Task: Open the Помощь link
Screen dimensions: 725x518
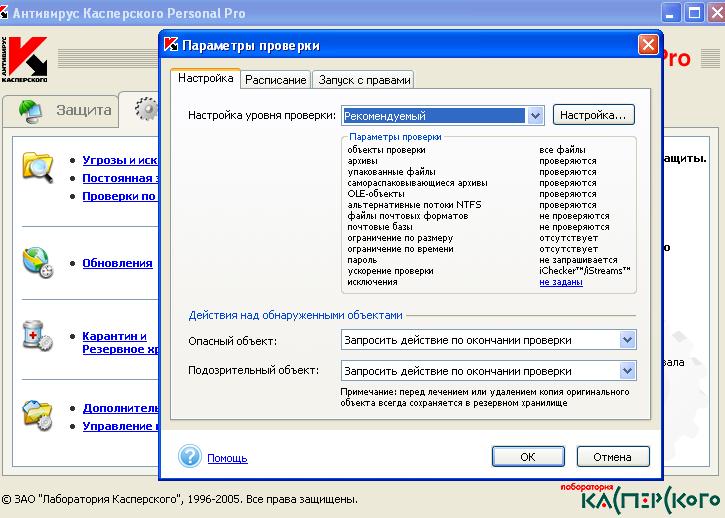Action: (227, 458)
